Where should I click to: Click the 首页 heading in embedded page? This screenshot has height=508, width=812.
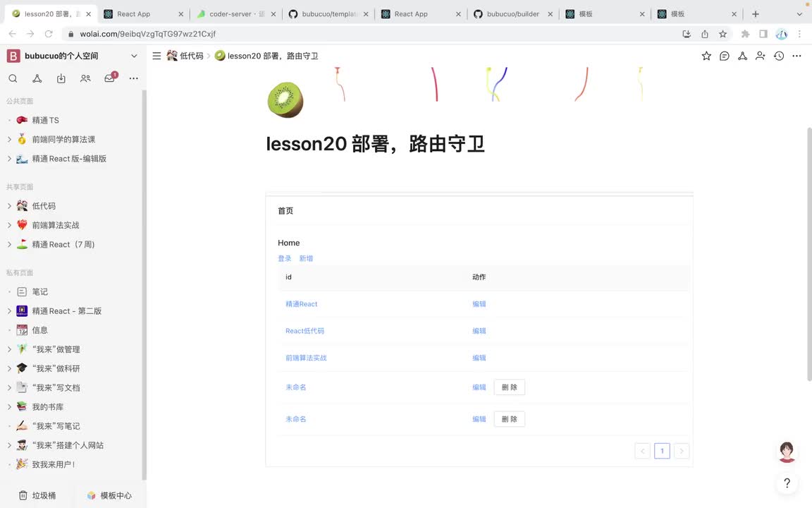click(x=285, y=210)
